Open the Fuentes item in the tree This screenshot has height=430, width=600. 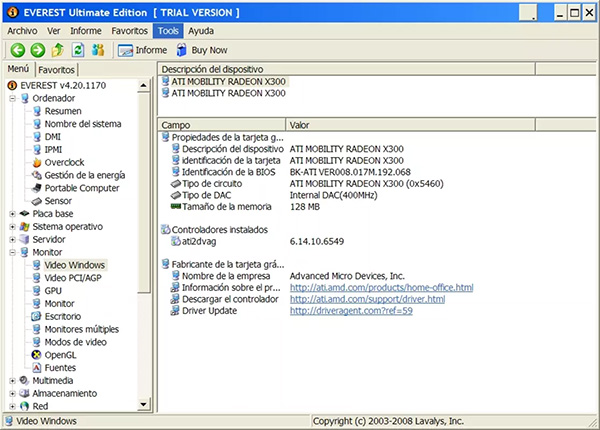point(60,368)
